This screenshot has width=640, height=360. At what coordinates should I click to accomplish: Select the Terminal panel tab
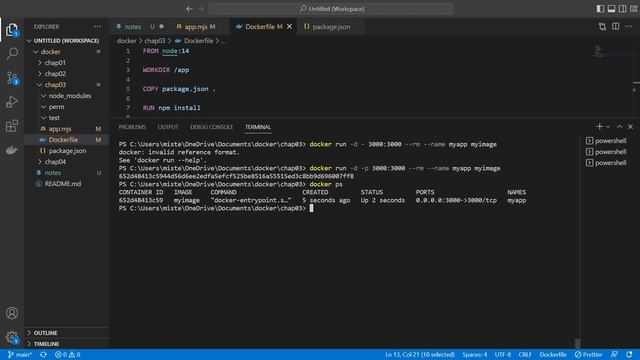coord(258,127)
